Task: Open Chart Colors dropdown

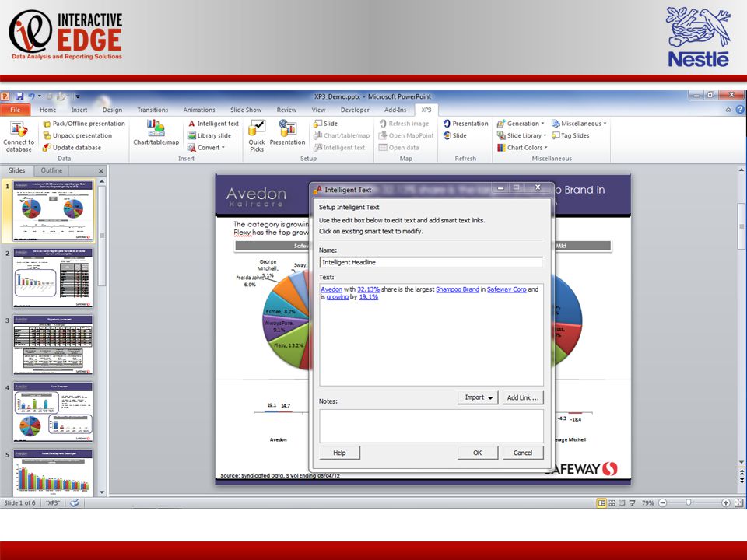Action: [522, 148]
